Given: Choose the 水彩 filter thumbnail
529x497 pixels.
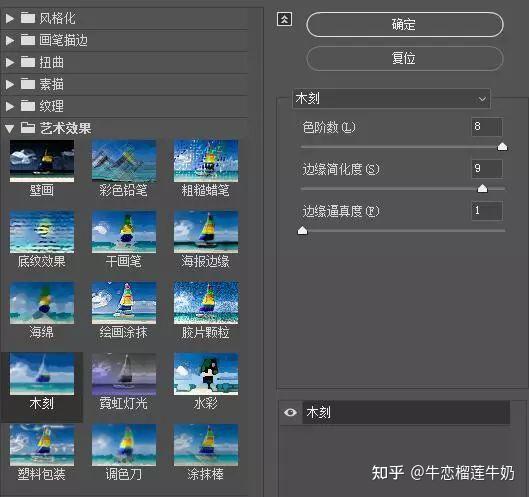Looking at the screenshot, I should coord(206,374).
